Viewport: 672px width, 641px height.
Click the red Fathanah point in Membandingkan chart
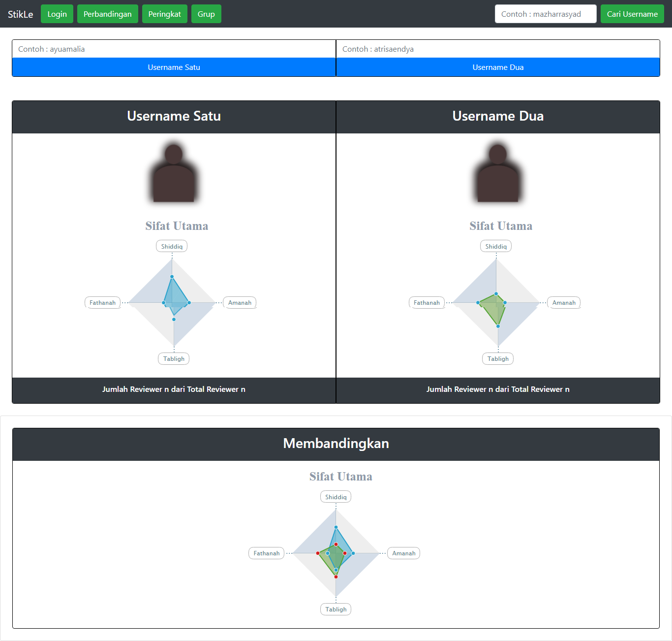[x=318, y=553]
